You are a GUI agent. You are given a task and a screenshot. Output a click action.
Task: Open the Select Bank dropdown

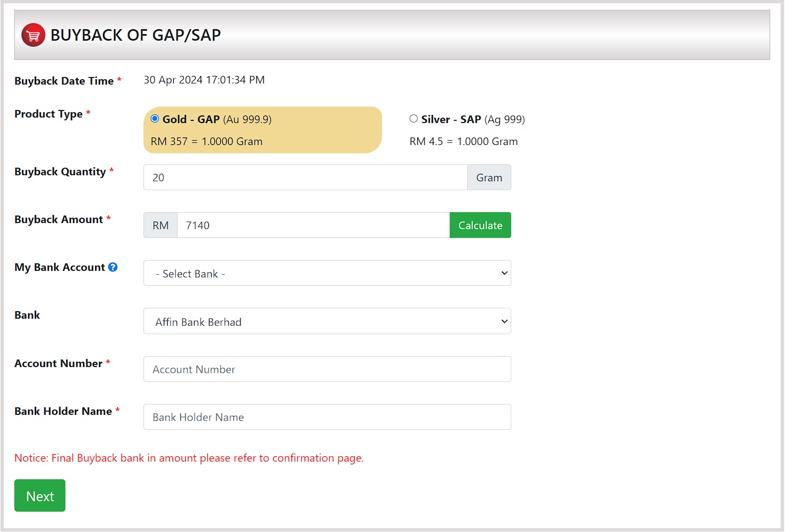pyautogui.click(x=327, y=273)
